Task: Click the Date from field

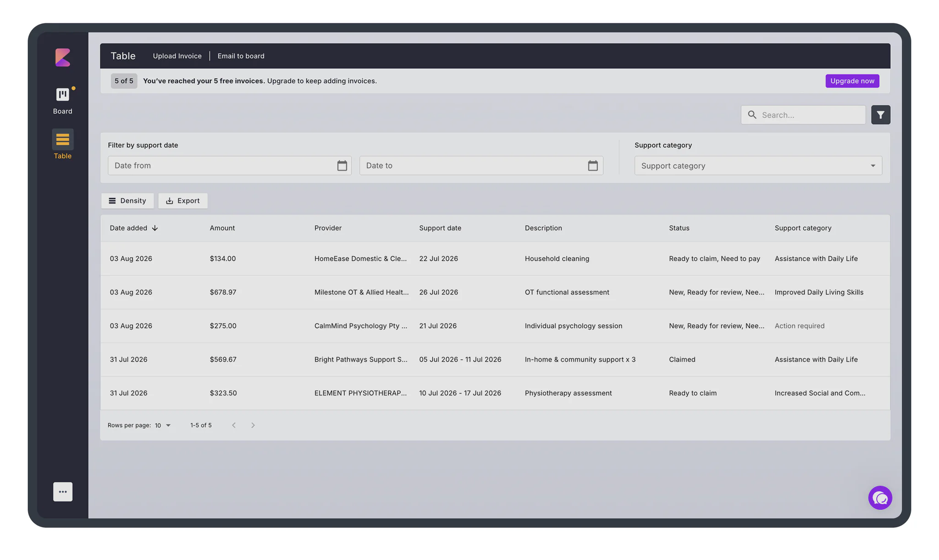Action: 229,165
